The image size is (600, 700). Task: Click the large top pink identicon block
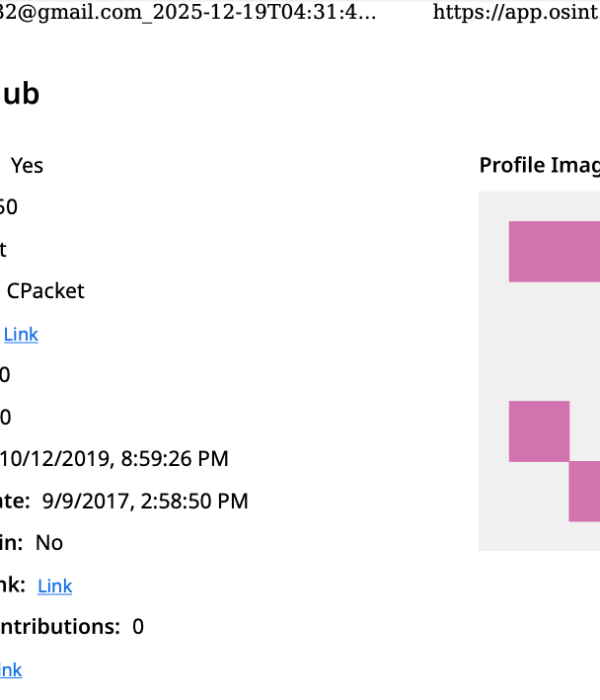click(554, 251)
